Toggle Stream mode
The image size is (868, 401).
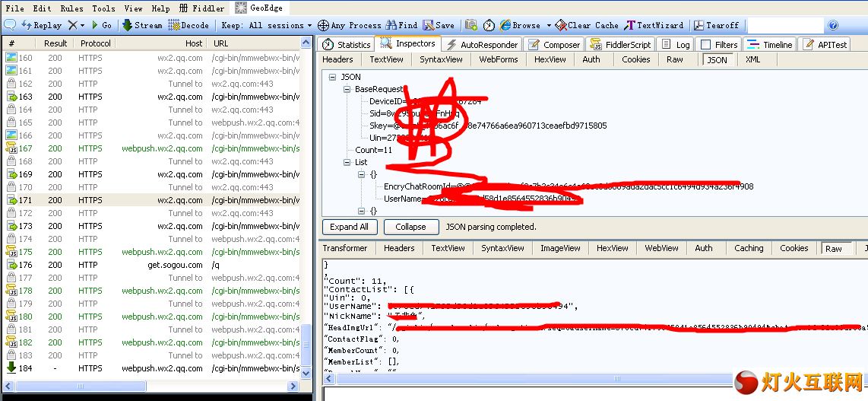pyautogui.click(x=142, y=25)
